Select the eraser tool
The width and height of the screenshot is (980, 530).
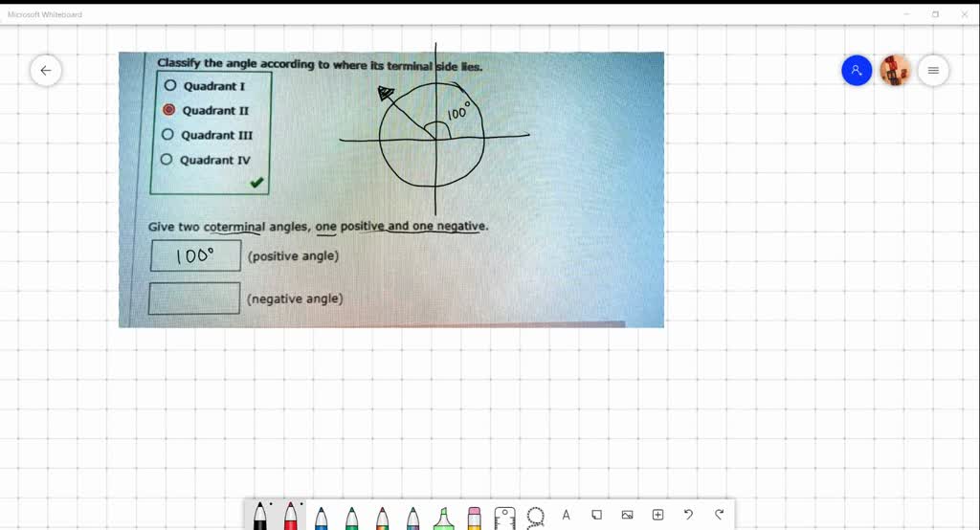[x=475, y=518]
